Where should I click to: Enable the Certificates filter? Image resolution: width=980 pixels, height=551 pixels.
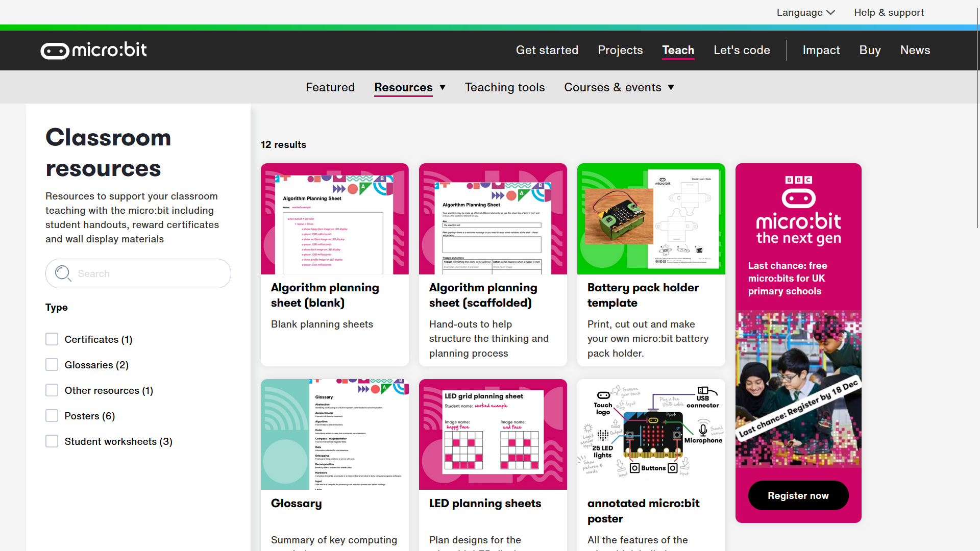click(x=52, y=339)
